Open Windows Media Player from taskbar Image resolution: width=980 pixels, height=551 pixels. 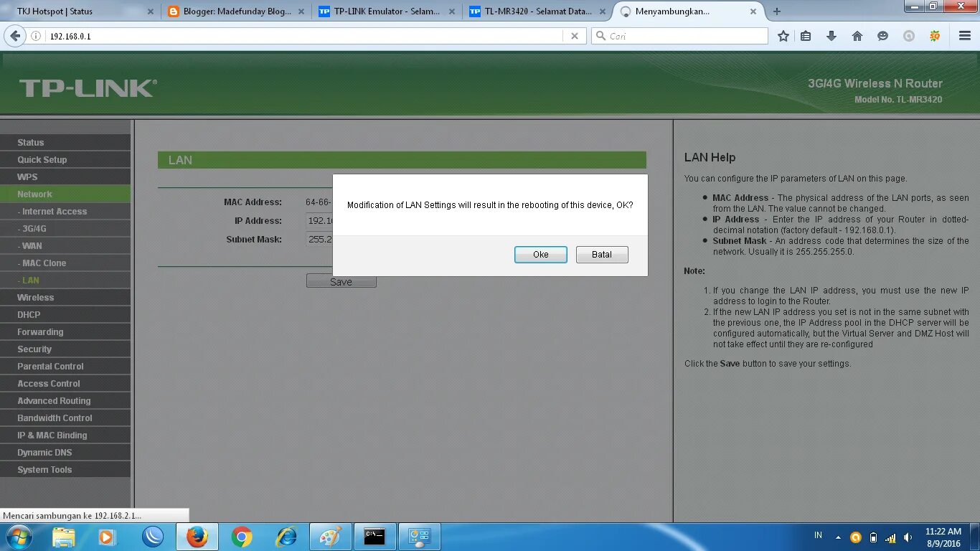click(x=107, y=537)
